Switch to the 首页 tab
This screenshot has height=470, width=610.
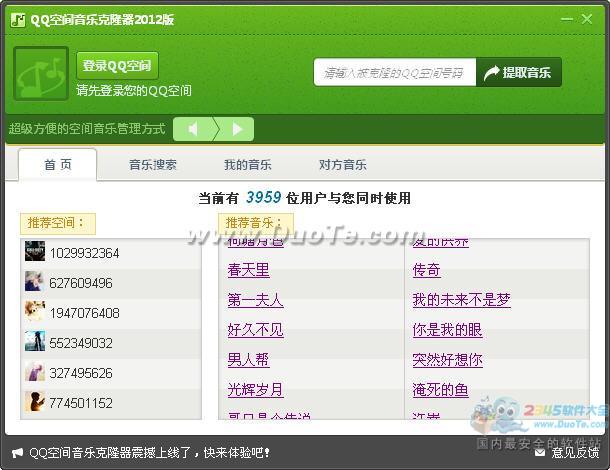(58, 165)
